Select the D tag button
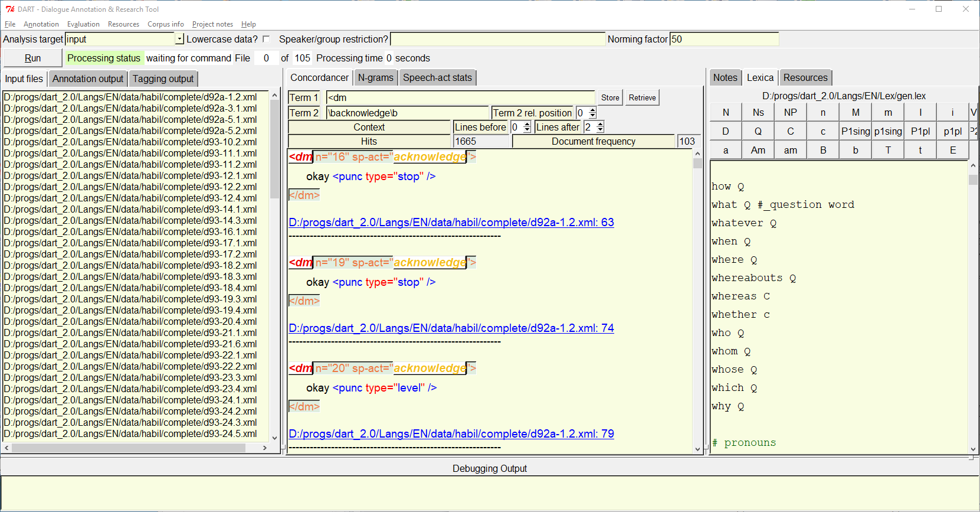The image size is (980, 512). 725,131
